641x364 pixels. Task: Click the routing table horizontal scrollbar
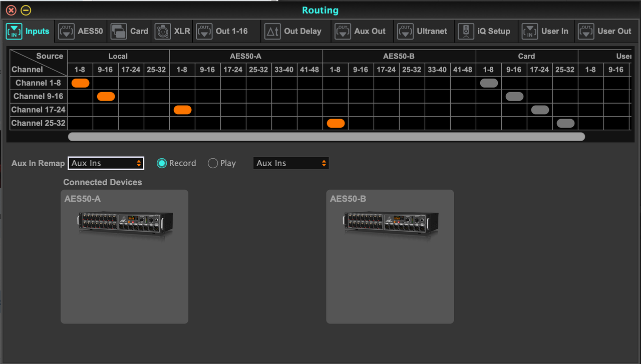327,137
